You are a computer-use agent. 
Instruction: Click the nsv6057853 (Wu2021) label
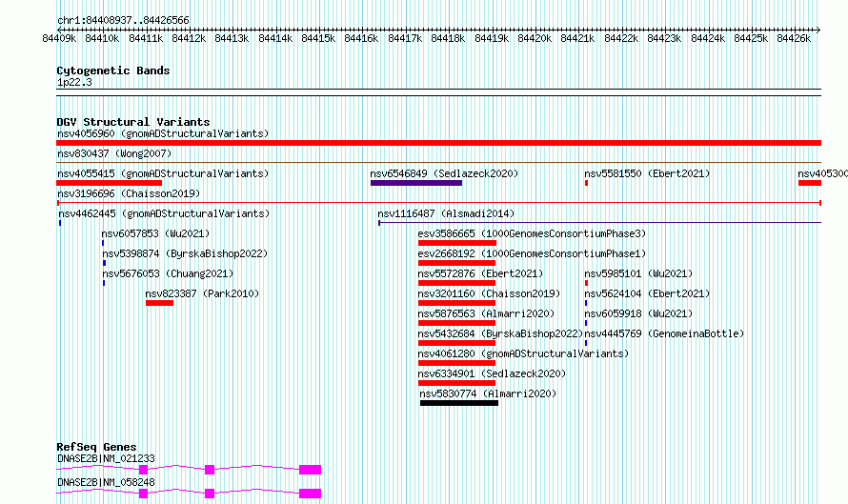tap(155, 233)
